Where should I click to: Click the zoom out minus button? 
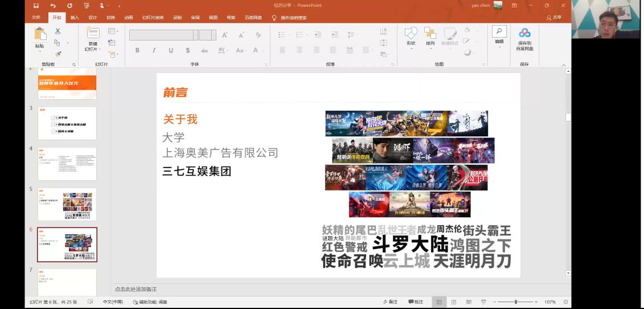(494, 302)
